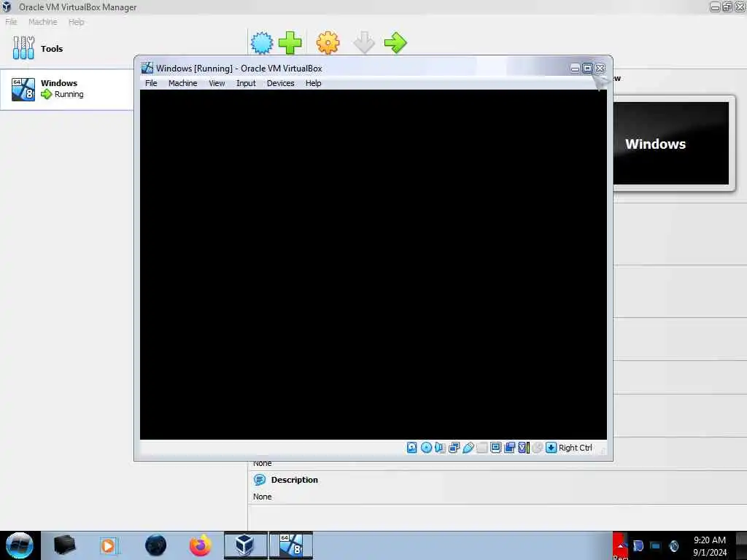The image size is (747, 560).
Task: Click the recording status bar icon
Action: click(509, 447)
